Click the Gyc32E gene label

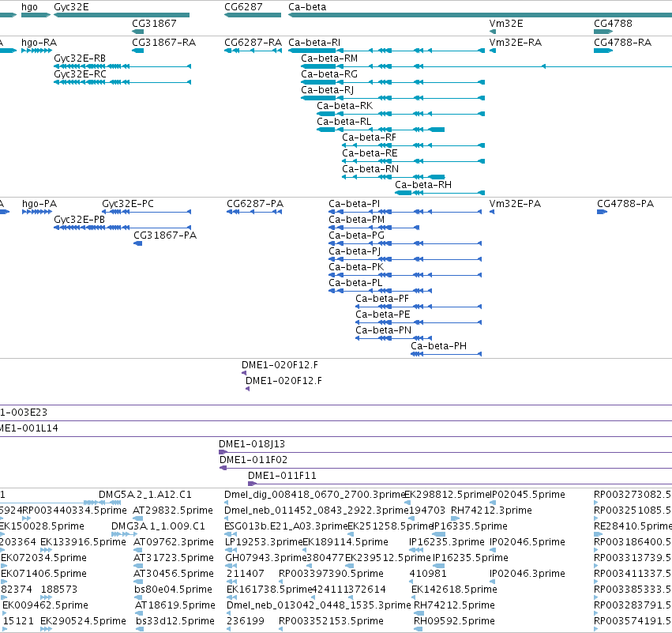pyautogui.click(x=71, y=7)
